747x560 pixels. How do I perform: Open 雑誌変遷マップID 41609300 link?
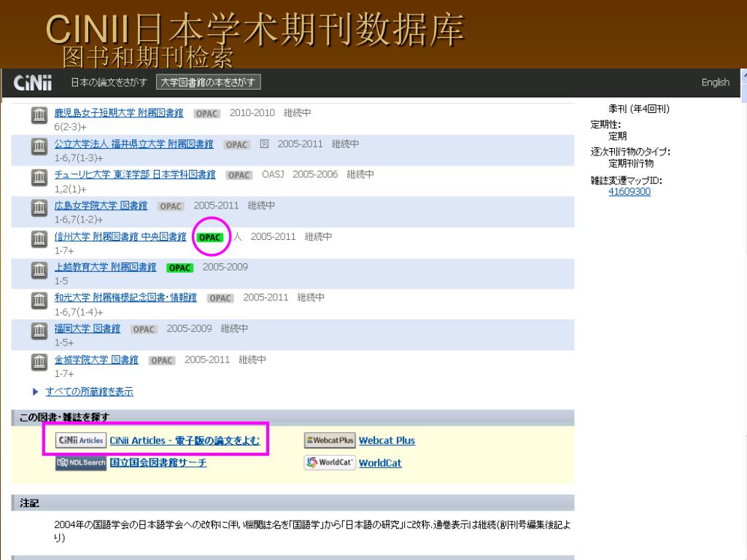coord(630,192)
